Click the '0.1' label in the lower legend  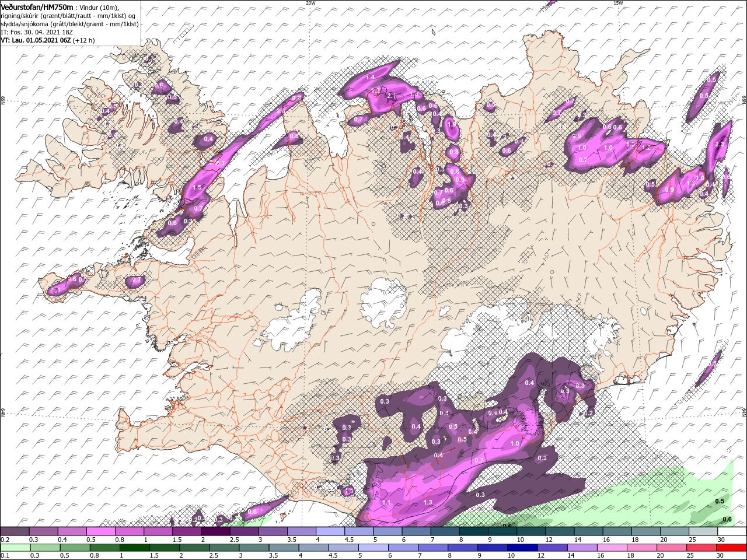click(5, 555)
